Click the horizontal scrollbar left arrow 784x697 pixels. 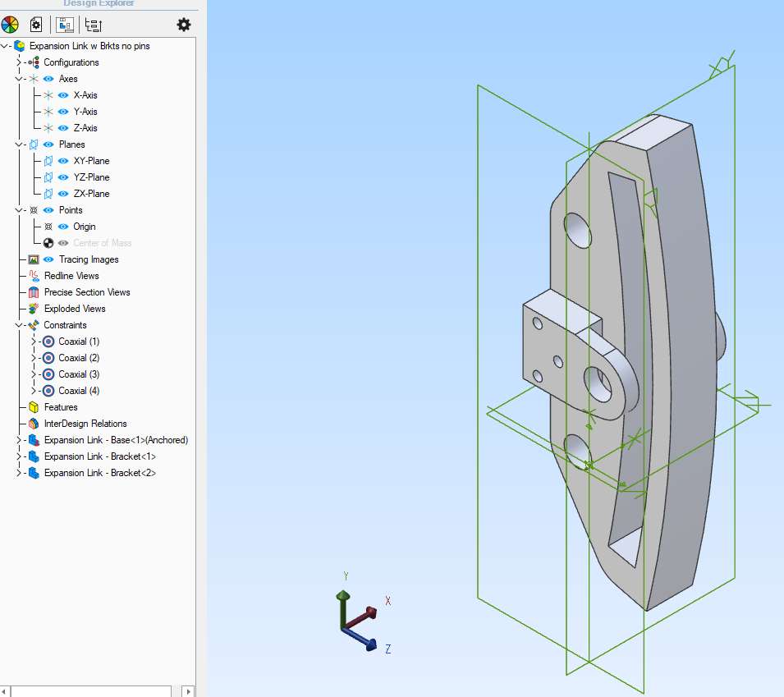(4, 691)
